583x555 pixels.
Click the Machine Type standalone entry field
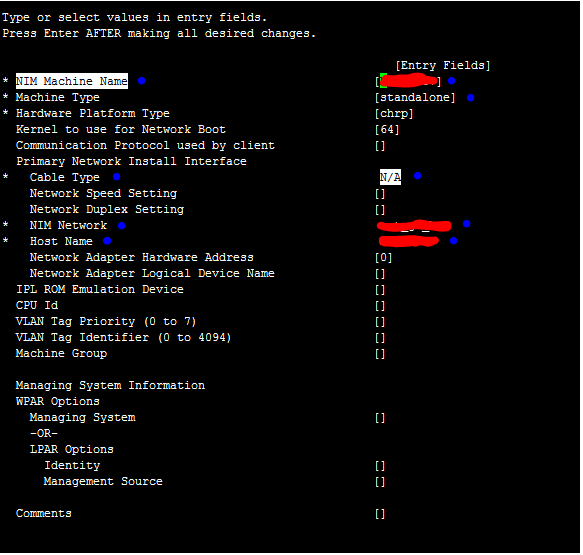click(415, 98)
